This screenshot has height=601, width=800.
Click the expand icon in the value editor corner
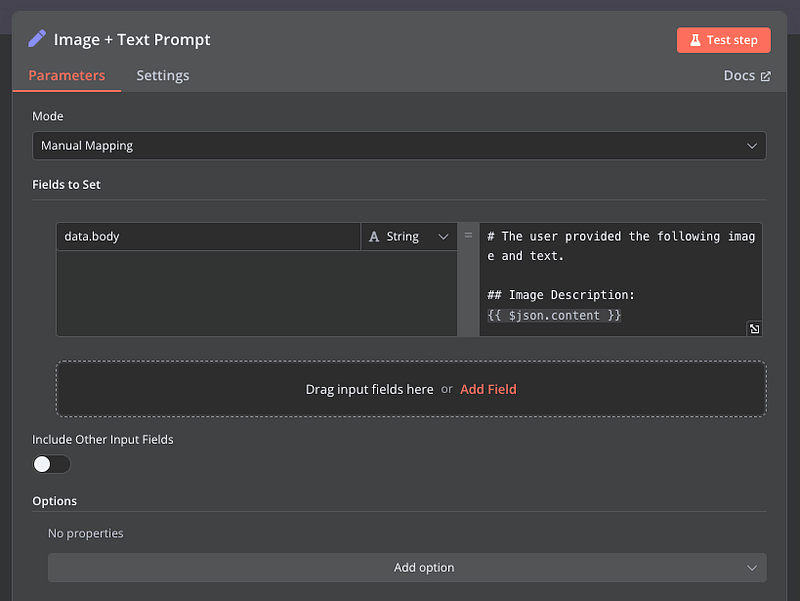[x=753, y=328]
